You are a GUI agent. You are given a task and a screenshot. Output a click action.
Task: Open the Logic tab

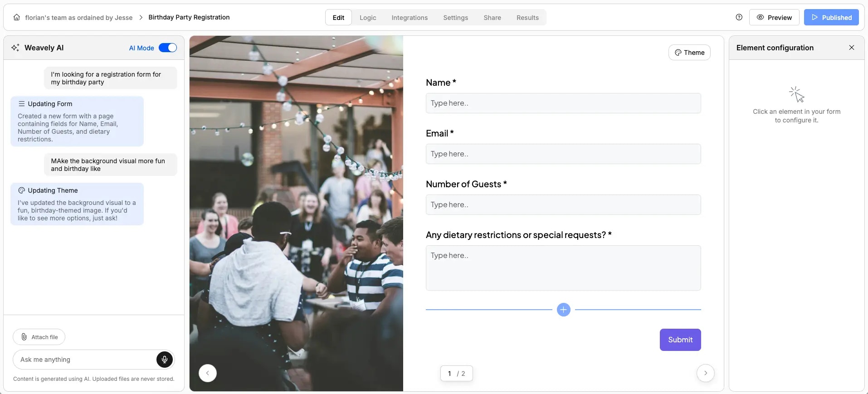pyautogui.click(x=368, y=17)
